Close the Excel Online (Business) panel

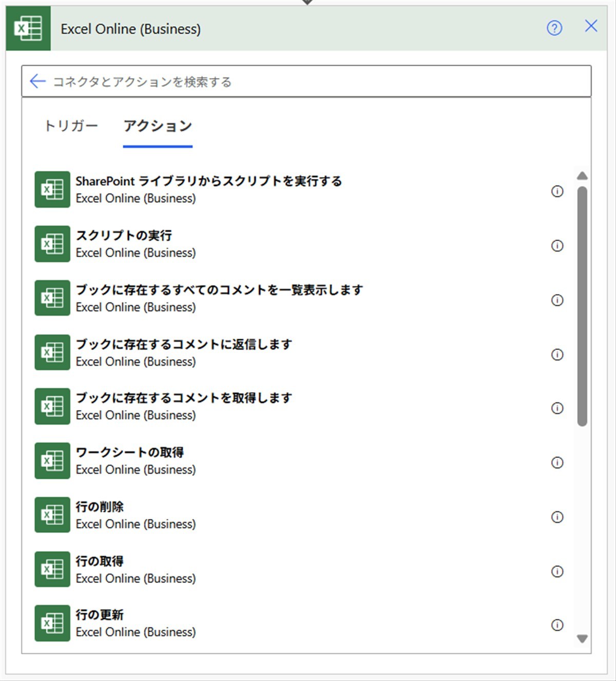591,26
